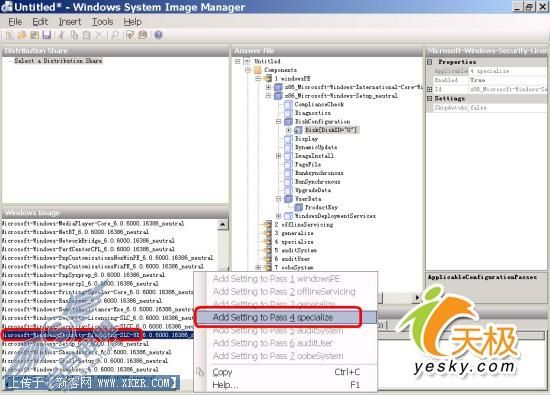Image resolution: width=550 pixels, height=395 pixels.
Task: Collapse the UserData node
Action: click(x=279, y=199)
